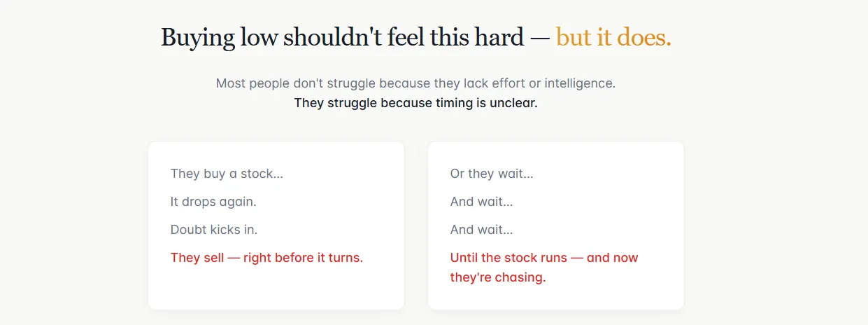Click red 'Until the stock runs' text

pyautogui.click(x=508, y=258)
